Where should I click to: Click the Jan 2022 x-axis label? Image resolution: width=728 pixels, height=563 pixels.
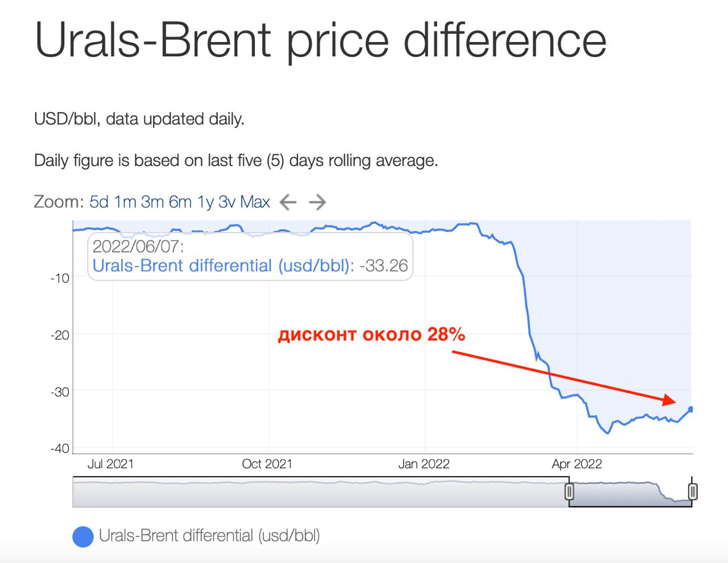(424, 464)
